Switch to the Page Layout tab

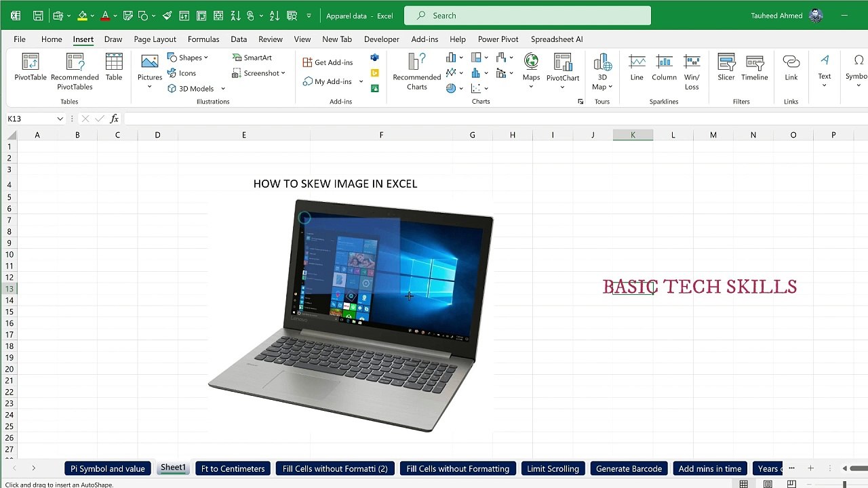point(155,39)
